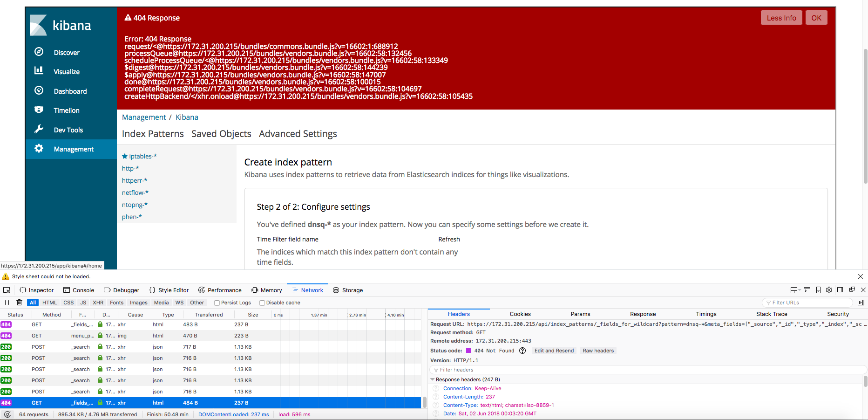
Task: Enable the Disable cache checkbox
Action: [x=262, y=303]
